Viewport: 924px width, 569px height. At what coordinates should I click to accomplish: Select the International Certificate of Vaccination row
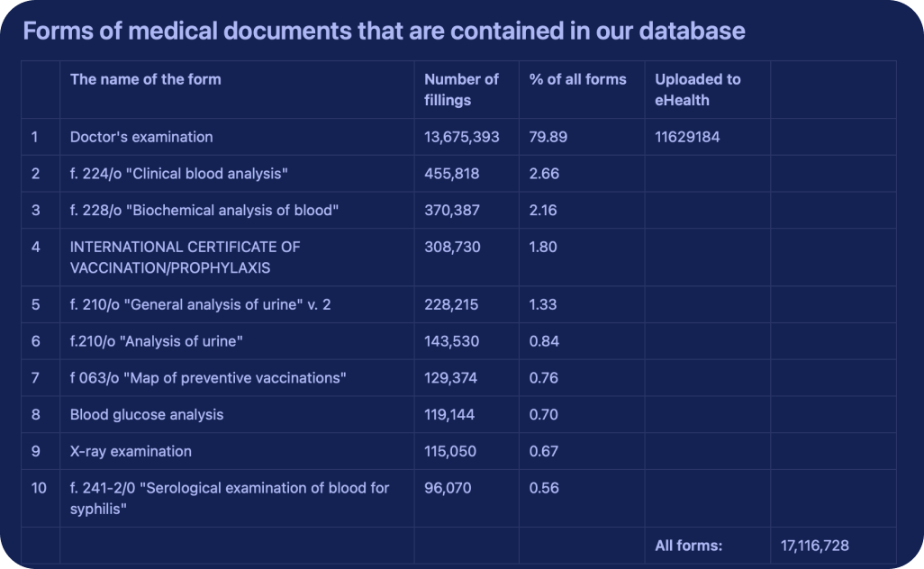[185, 257]
